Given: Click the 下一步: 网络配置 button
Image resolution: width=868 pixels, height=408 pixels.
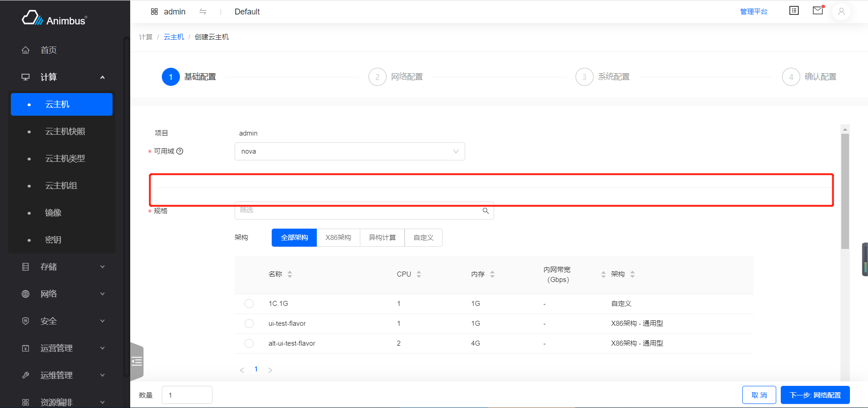Looking at the screenshot, I should tap(815, 395).
